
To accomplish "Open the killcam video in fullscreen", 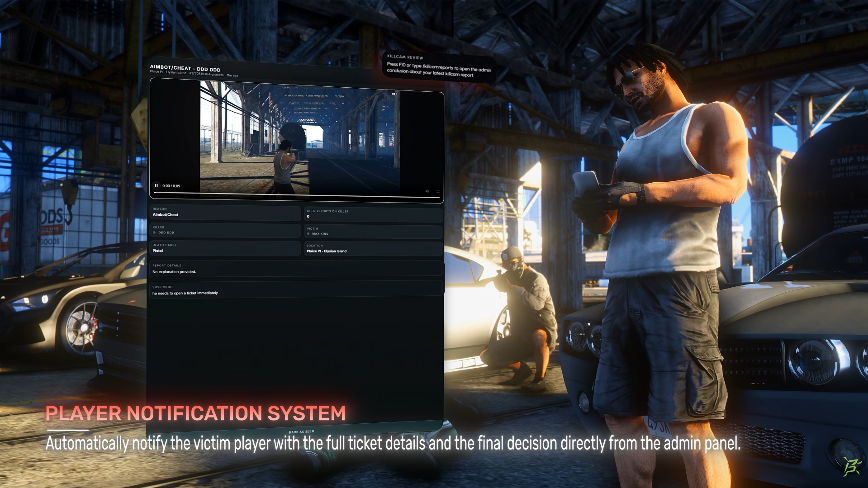I will pyautogui.click(x=438, y=191).
